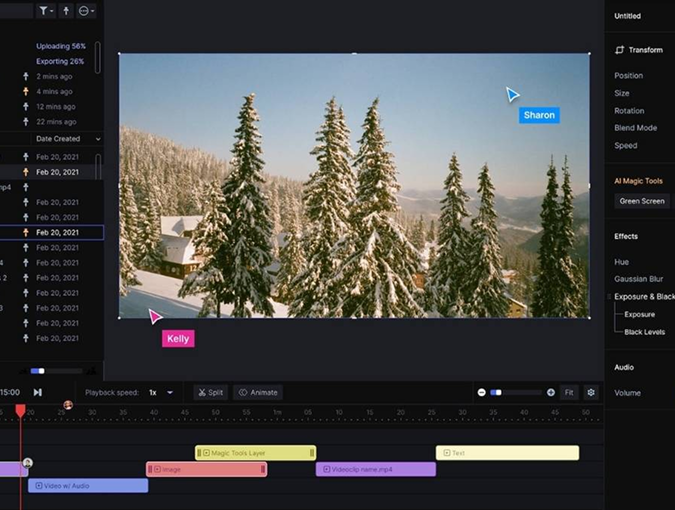Select Gaussian Blur effect
675x510 pixels.
click(x=638, y=279)
